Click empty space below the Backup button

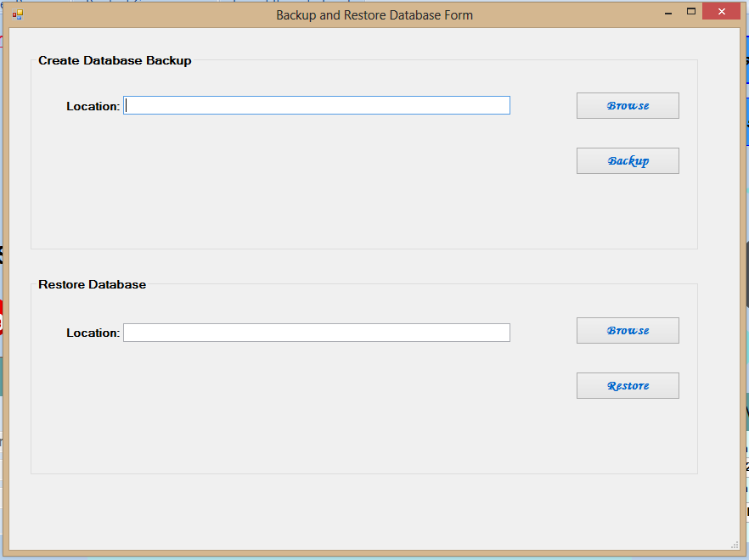(x=628, y=210)
